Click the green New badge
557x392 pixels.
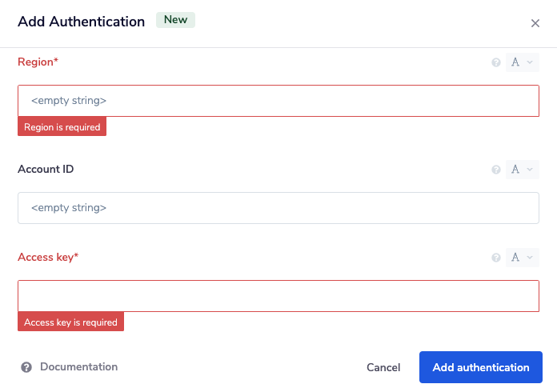tap(175, 20)
